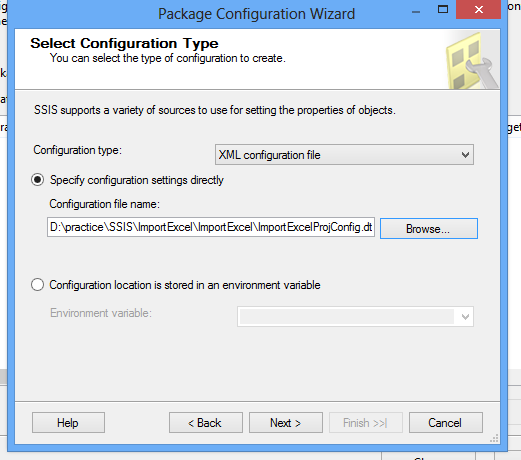Click Browse to locate configuration file
Viewport: 521px width, 460px height.
click(429, 229)
